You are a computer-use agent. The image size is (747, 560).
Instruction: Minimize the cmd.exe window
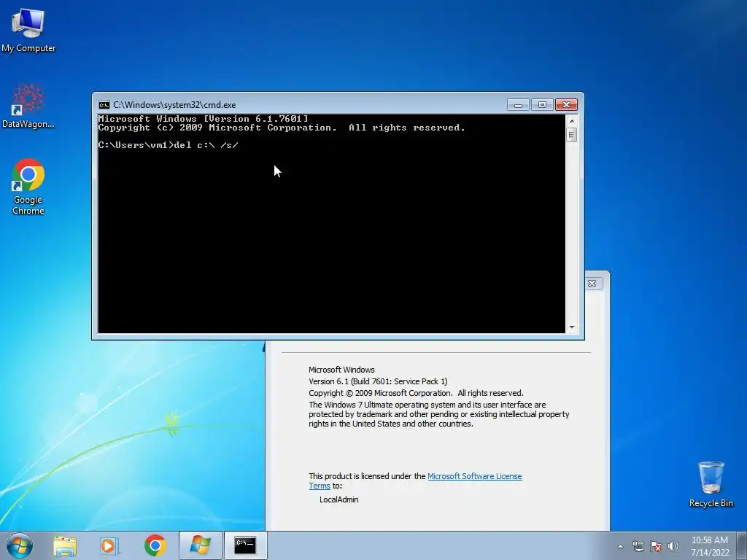tap(519, 105)
